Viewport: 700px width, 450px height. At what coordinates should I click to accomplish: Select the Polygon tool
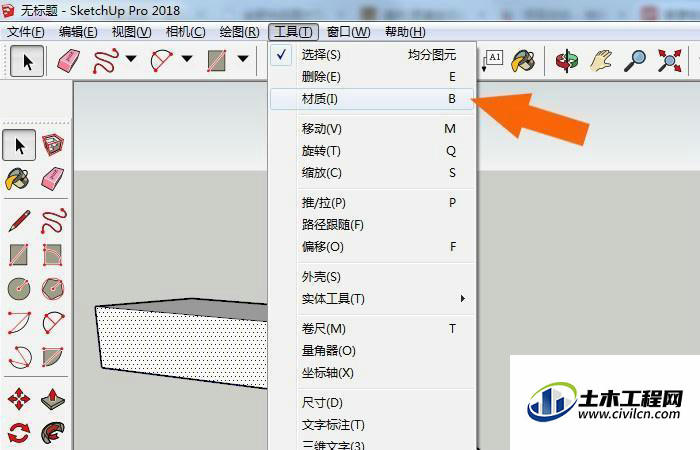click(53, 289)
